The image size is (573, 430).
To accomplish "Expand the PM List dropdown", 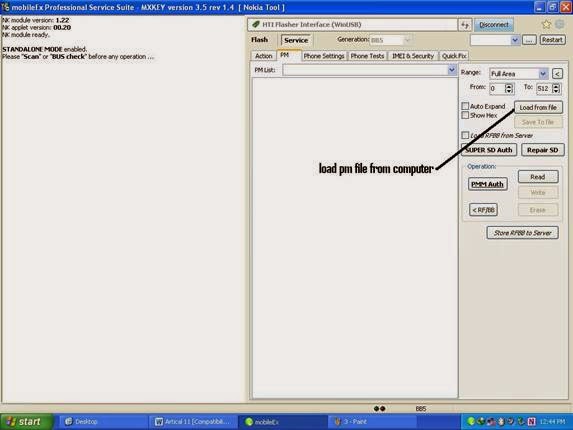I will (x=452, y=70).
